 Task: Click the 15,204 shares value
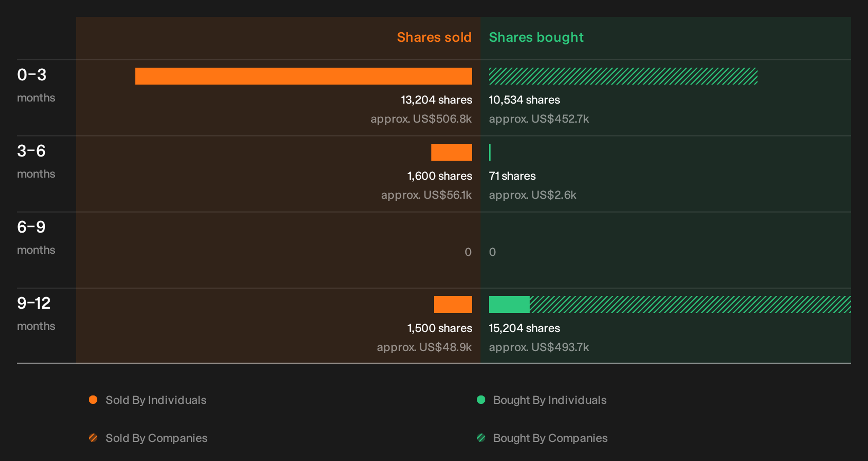(524, 328)
